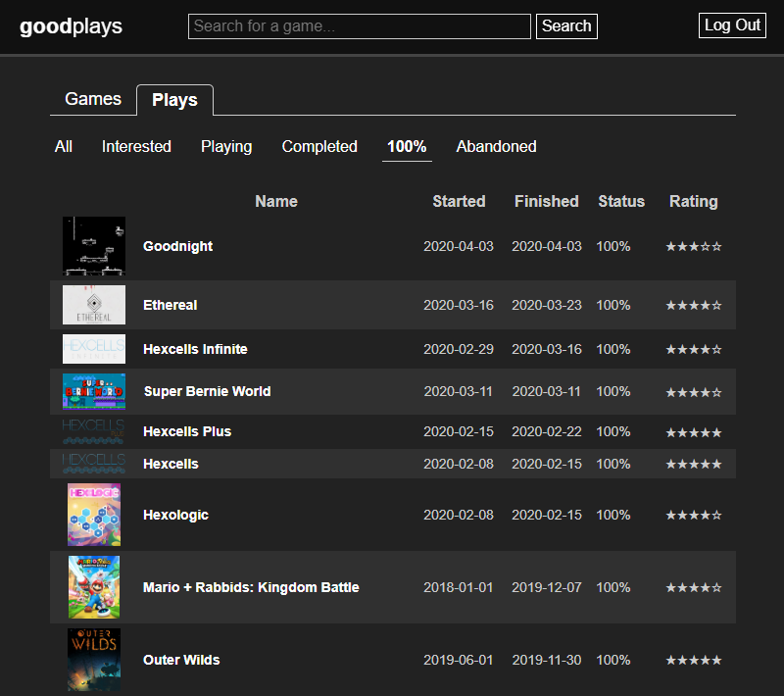Click Mario + Rabbids finished date 2019-12-07
Screen dimensions: 784x696
click(x=547, y=587)
